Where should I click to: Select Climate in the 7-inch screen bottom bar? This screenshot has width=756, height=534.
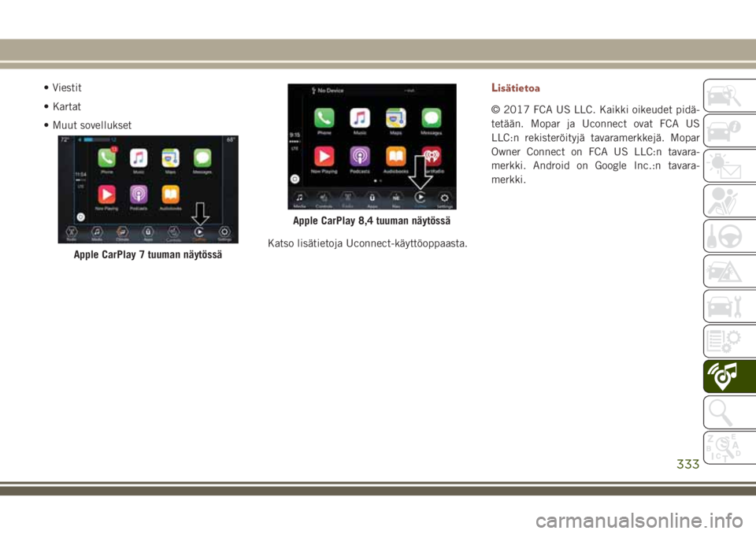[123, 233]
